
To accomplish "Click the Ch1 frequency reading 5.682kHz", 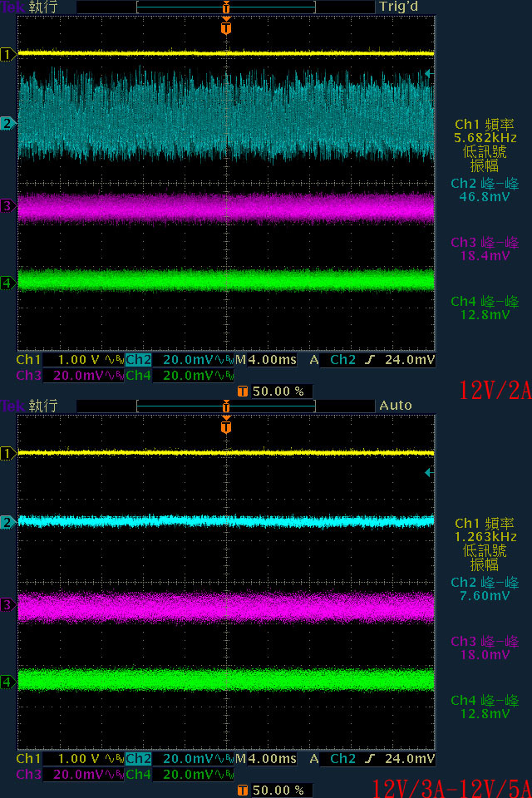I will click(x=485, y=138).
